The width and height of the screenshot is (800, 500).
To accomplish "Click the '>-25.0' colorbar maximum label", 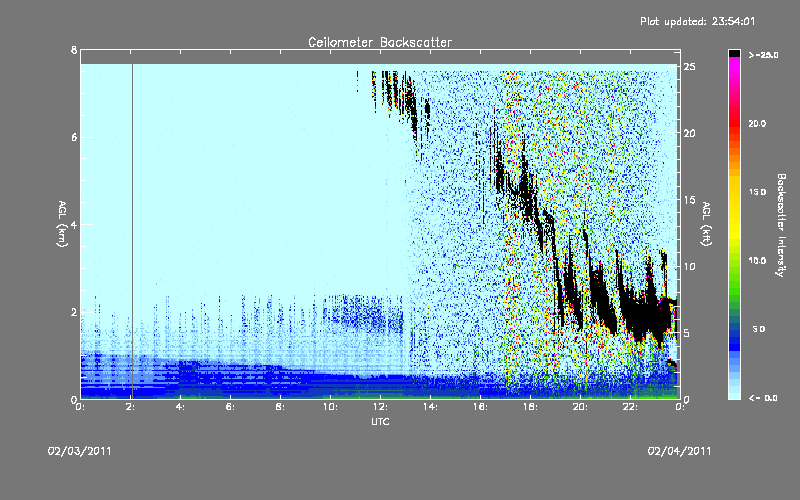I will click(x=763, y=55).
